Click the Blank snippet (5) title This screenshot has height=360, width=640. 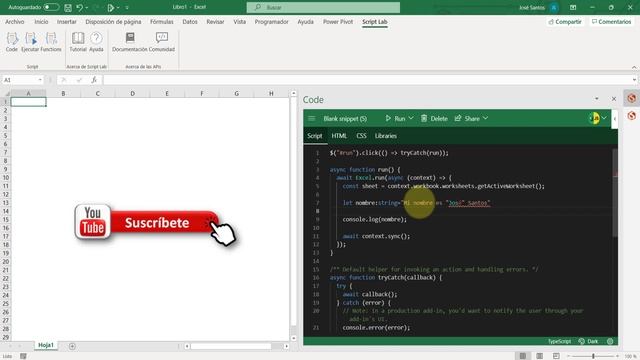(x=345, y=119)
